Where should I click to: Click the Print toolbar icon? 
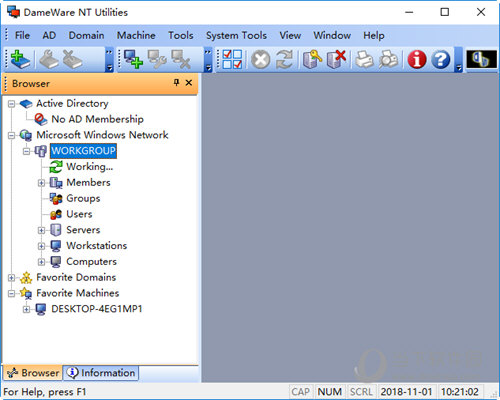(x=364, y=60)
